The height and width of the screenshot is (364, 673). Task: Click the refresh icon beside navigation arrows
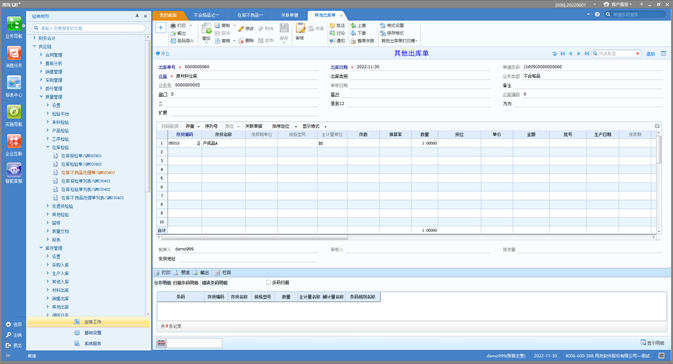click(x=555, y=54)
